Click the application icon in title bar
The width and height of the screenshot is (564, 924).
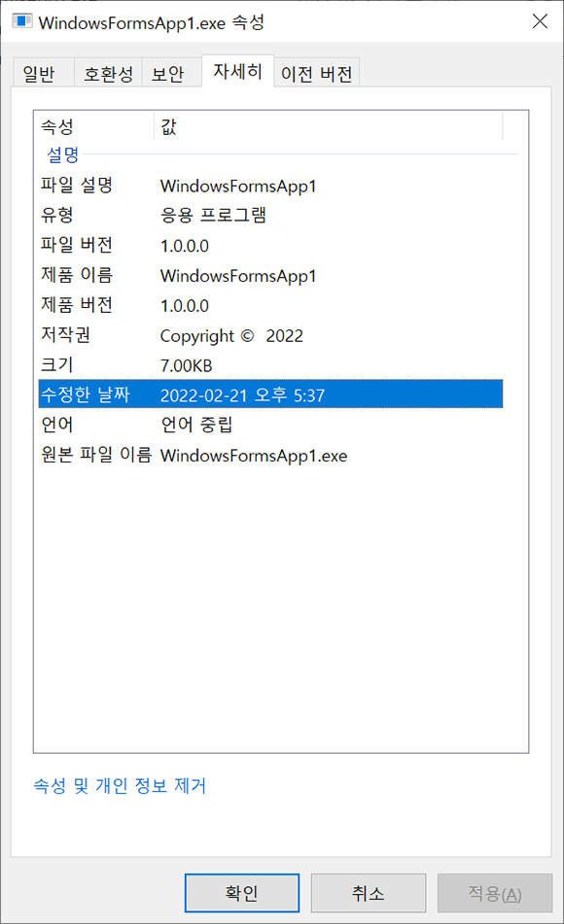pyautogui.click(x=22, y=21)
